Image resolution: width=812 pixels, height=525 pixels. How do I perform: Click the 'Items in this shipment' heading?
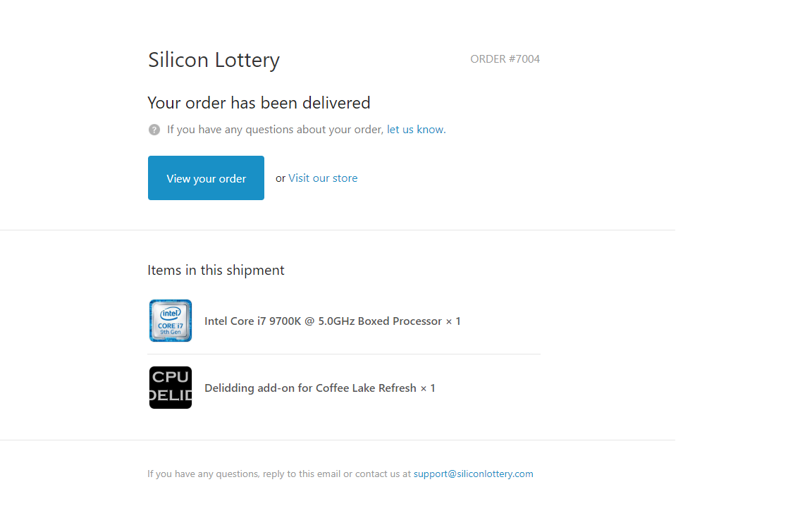(x=216, y=271)
